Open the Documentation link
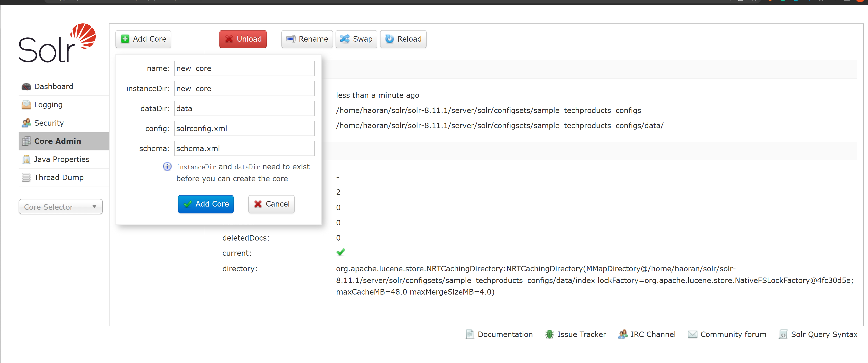Viewport: 868px width, 363px height. coord(504,334)
